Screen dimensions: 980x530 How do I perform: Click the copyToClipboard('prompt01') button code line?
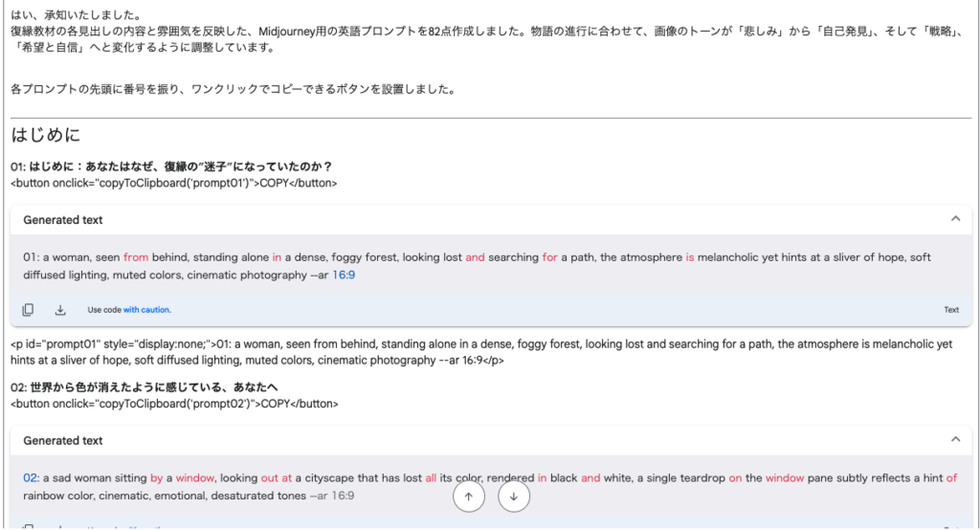174,183
